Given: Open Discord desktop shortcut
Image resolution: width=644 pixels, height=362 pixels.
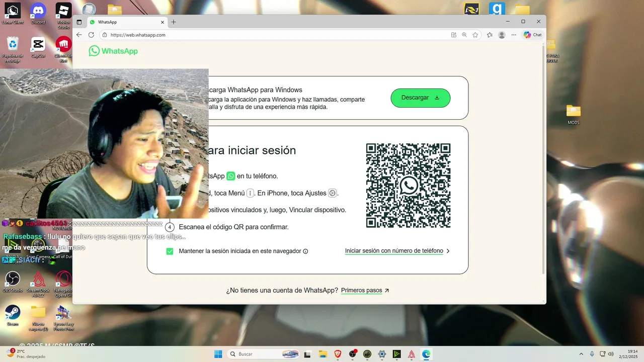Looking at the screenshot, I should [38, 14].
